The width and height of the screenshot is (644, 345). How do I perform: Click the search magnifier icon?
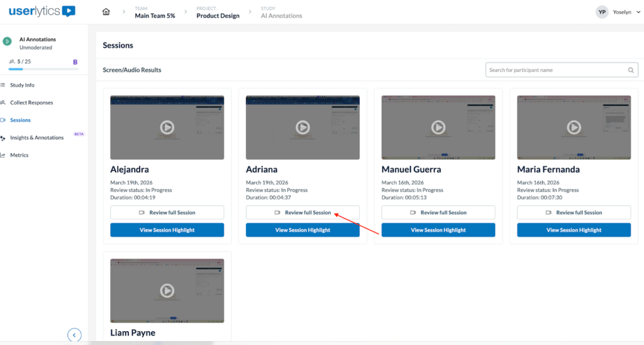tap(631, 71)
